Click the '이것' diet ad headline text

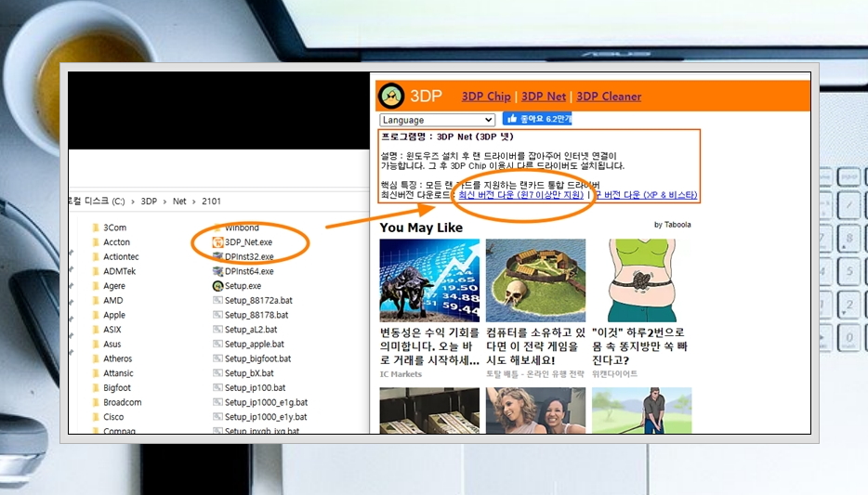coord(639,346)
